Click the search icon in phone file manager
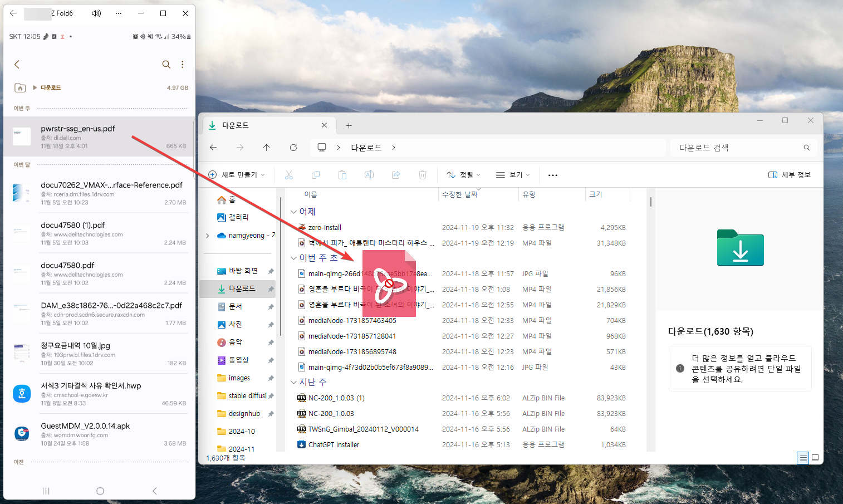 point(166,65)
